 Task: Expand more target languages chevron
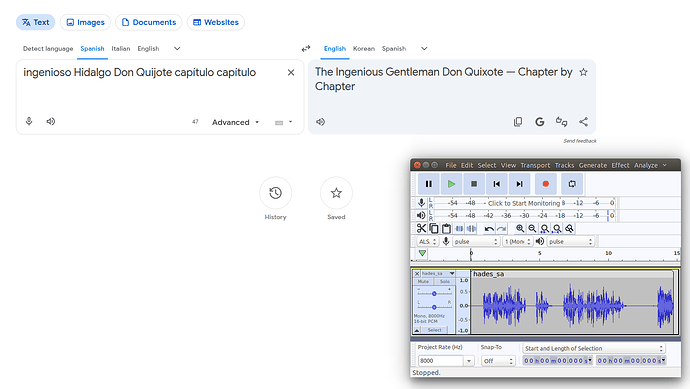pyautogui.click(x=424, y=48)
